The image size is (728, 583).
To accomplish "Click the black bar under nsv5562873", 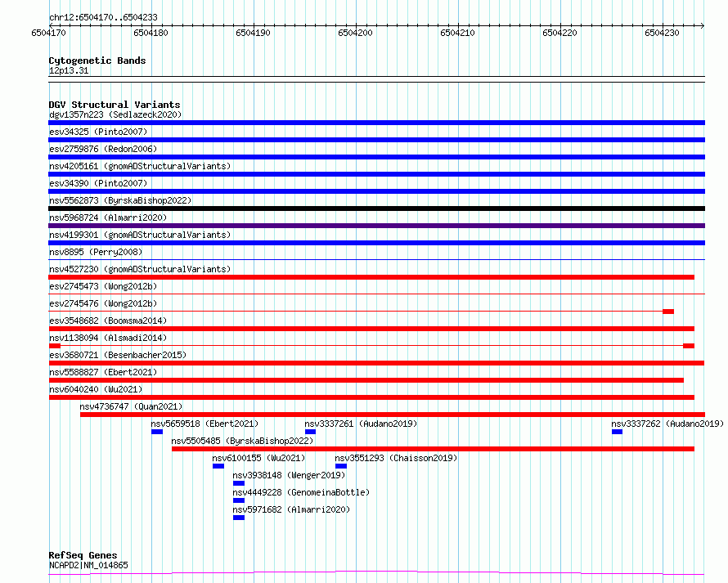I will pos(376,209).
